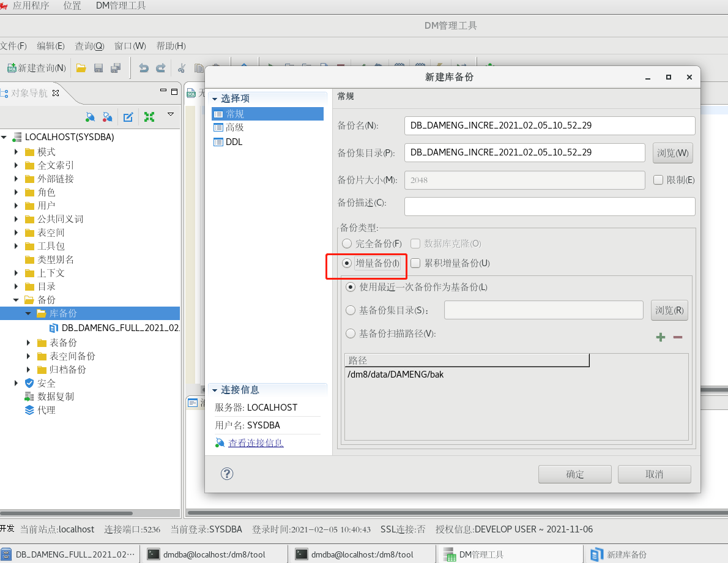This screenshot has height=563, width=728.
Task: Click the 取消 button
Action: click(654, 474)
